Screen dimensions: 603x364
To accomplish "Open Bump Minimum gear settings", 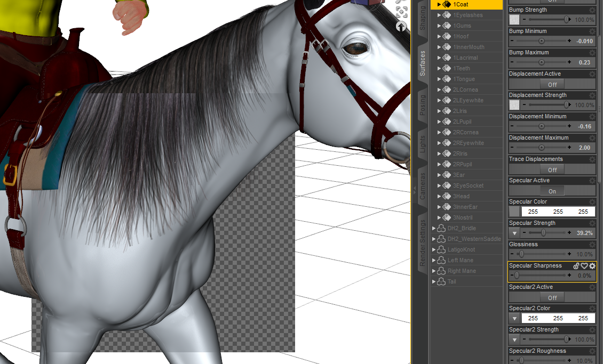I will pyautogui.click(x=592, y=31).
